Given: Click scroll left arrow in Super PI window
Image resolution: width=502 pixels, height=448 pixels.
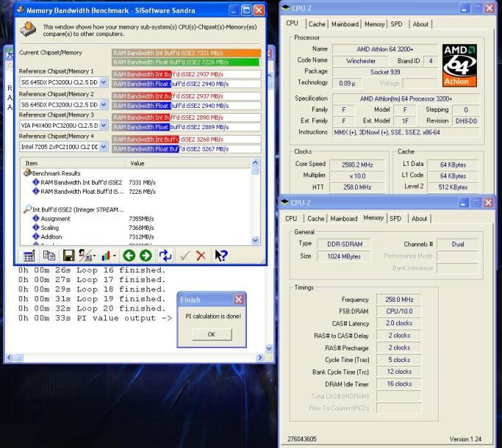Looking at the screenshot, I should point(10,358).
